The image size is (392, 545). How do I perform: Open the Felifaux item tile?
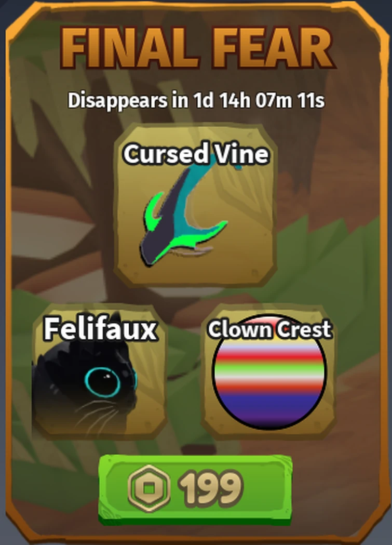(x=99, y=372)
